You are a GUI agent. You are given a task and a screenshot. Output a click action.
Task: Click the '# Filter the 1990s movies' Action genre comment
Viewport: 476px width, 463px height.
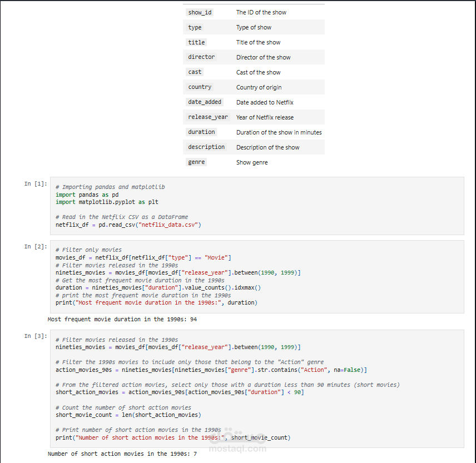click(x=190, y=362)
